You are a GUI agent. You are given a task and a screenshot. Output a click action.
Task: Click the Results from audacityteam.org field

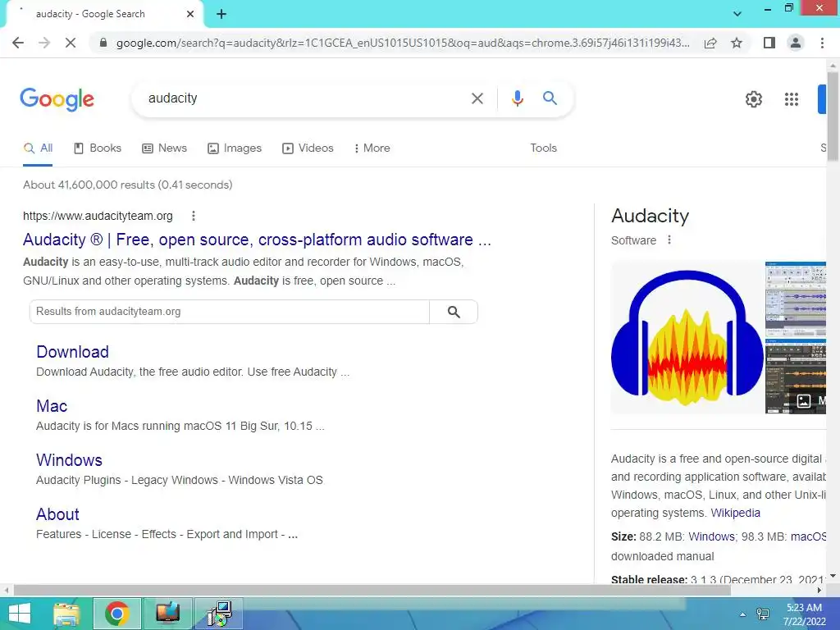coord(230,312)
